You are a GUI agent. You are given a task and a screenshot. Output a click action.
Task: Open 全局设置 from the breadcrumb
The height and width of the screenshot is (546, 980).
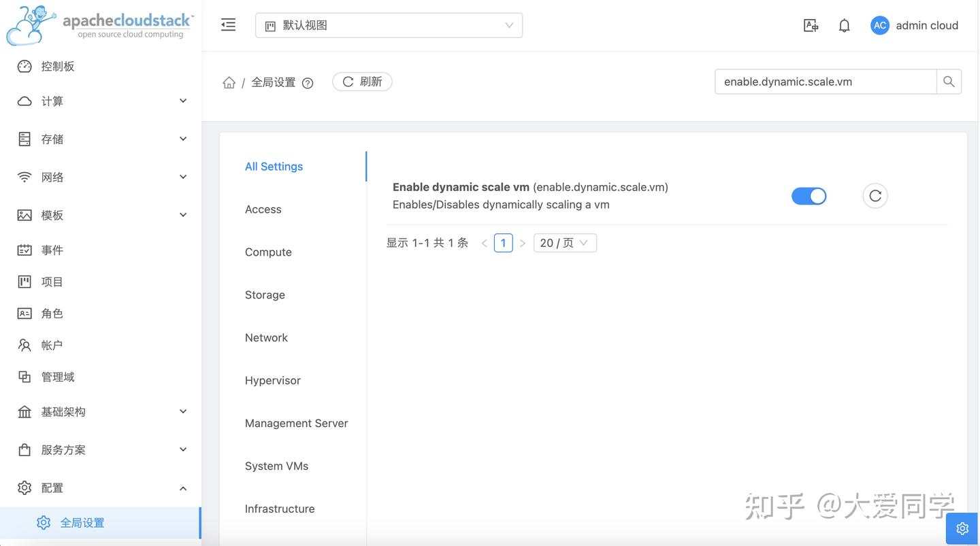[274, 80]
